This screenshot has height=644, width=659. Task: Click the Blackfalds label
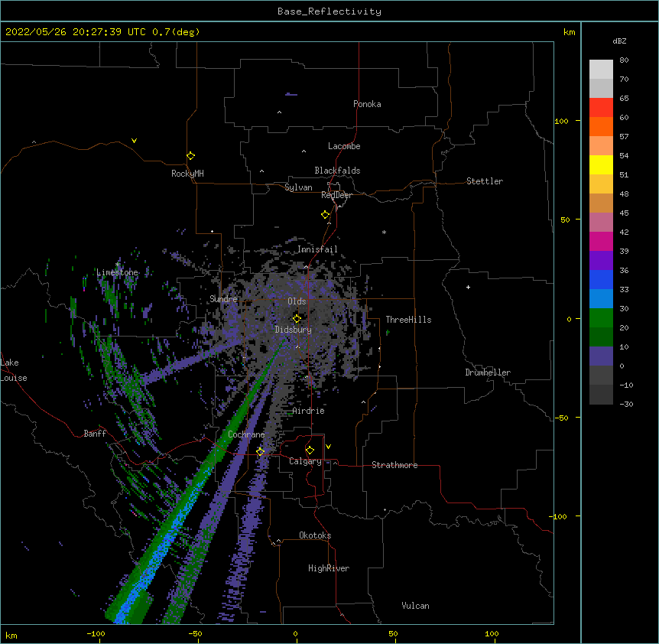337,171
